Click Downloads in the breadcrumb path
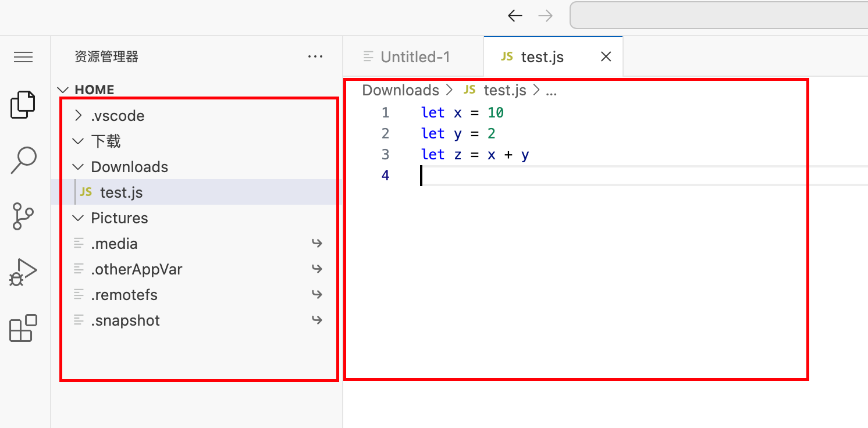Viewport: 868px width, 428px height. coord(400,90)
